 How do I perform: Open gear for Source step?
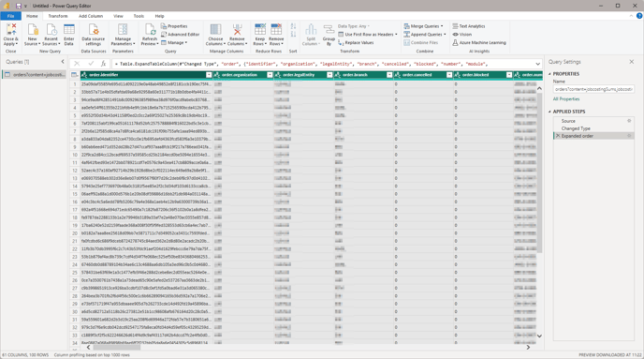(629, 121)
